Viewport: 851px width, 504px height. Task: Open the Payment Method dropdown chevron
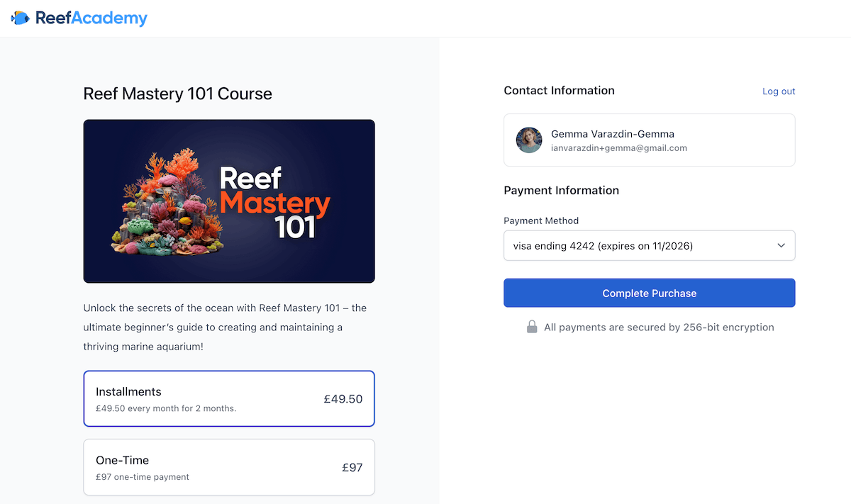coord(781,246)
